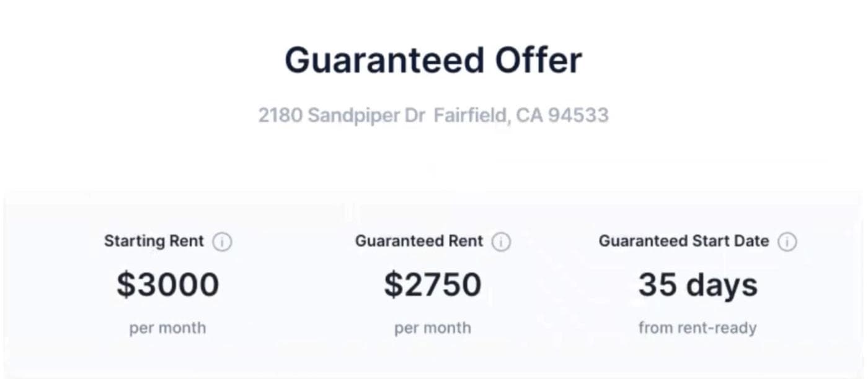Image resolution: width=868 pixels, height=379 pixels.
Task: Select the Guaranteed Rent label text
Action: click(x=418, y=241)
